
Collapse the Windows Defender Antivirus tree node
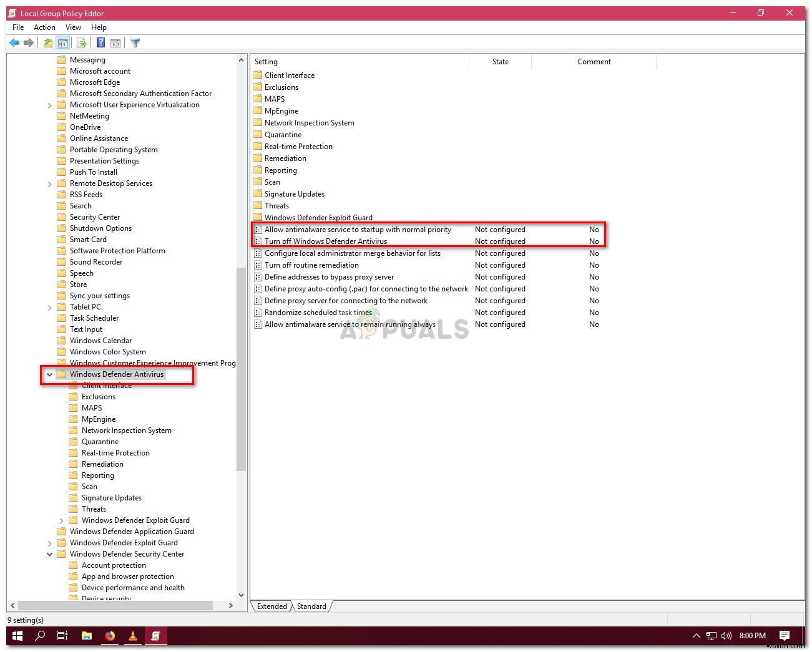[x=50, y=374]
